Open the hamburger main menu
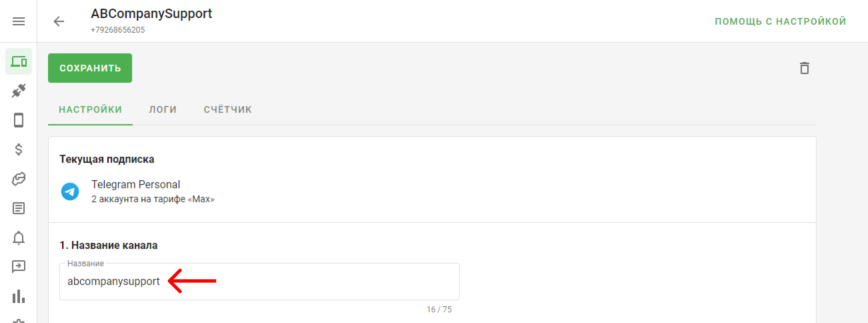The width and height of the screenshot is (868, 323). [19, 22]
